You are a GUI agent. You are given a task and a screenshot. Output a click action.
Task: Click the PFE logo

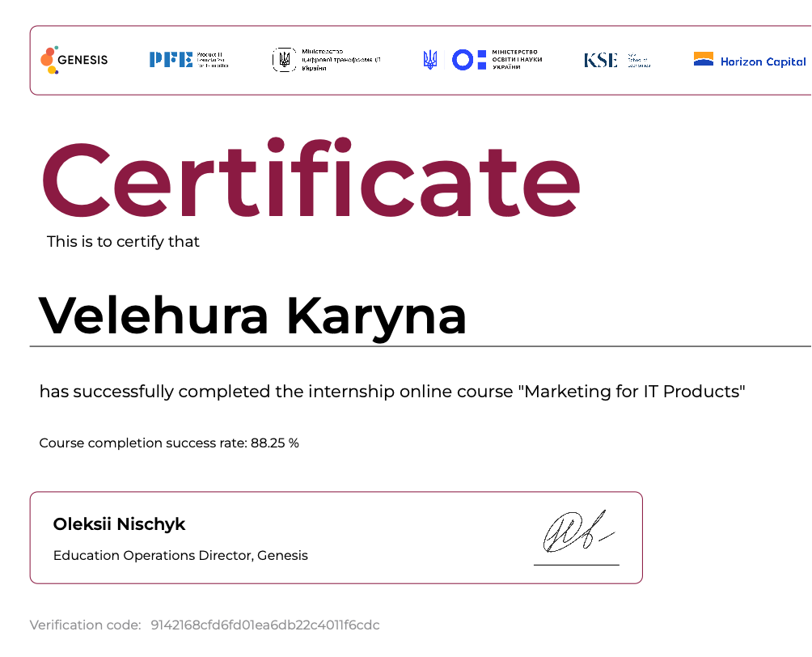point(189,60)
